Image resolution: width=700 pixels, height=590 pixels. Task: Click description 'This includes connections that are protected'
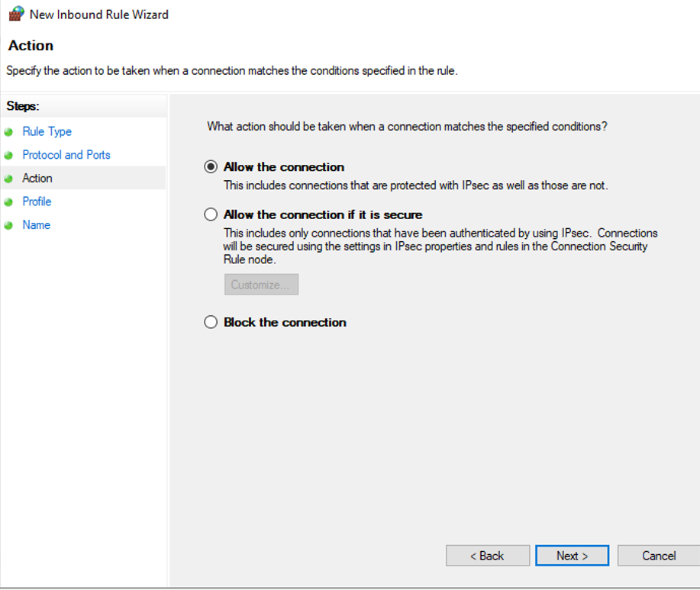tap(415, 185)
